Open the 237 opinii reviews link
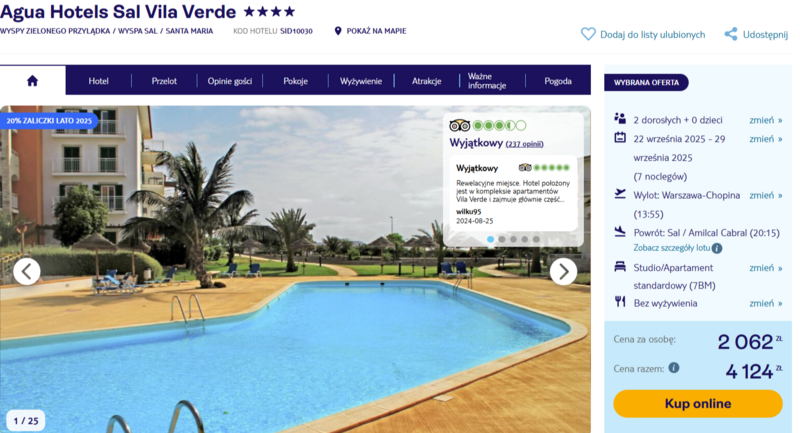This screenshot has width=800, height=433. pos(524,144)
